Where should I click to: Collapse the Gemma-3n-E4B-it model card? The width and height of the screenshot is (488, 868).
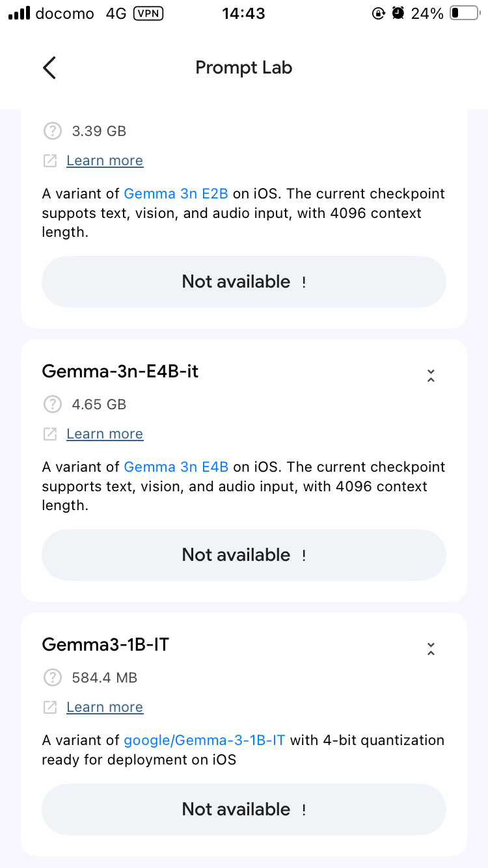point(430,375)
